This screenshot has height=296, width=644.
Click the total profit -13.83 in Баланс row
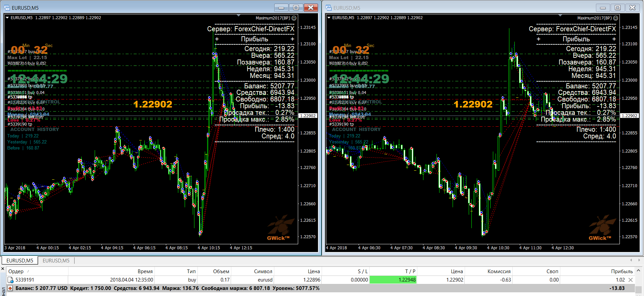617,288
